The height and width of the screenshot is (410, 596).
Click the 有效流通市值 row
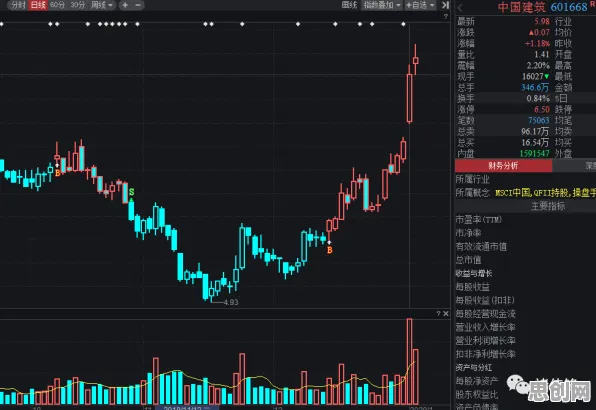pyautogui.click(x=481, y=247)
